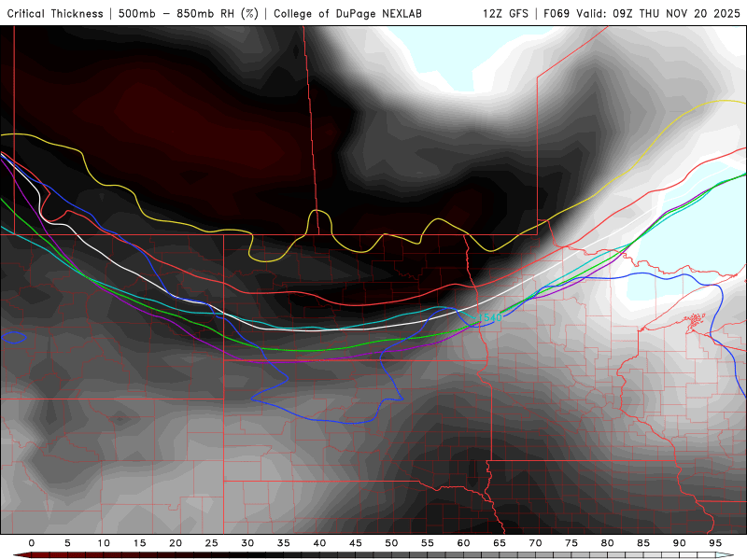747x560 pixels.
Task: Click "College of DuPage NEXLAB" in the header
Action: tap(347, 13)
